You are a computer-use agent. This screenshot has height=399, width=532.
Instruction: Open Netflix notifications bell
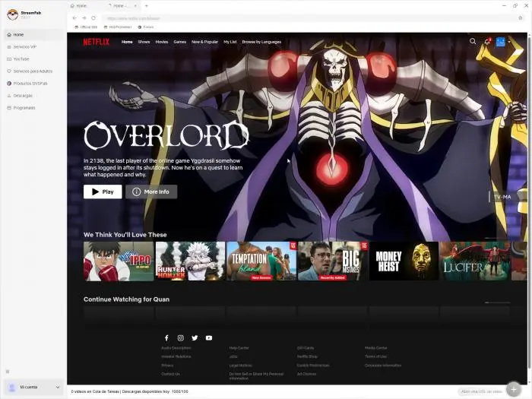(487, 41)
